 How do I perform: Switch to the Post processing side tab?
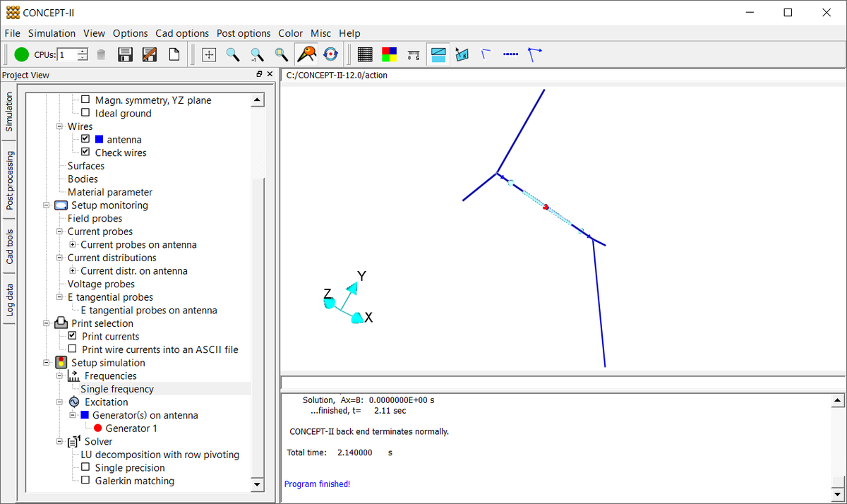(9, 180)
